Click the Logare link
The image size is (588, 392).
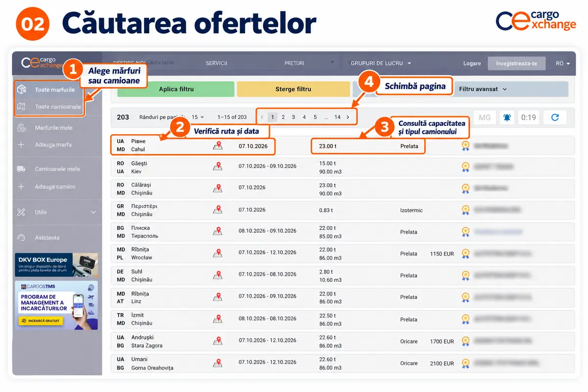click(x=472, y=64)
